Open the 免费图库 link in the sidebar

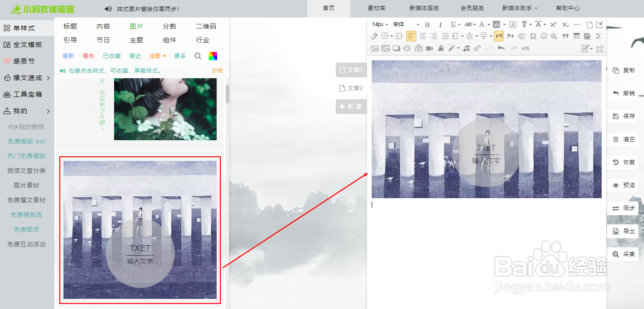click(x=26, y=229)
